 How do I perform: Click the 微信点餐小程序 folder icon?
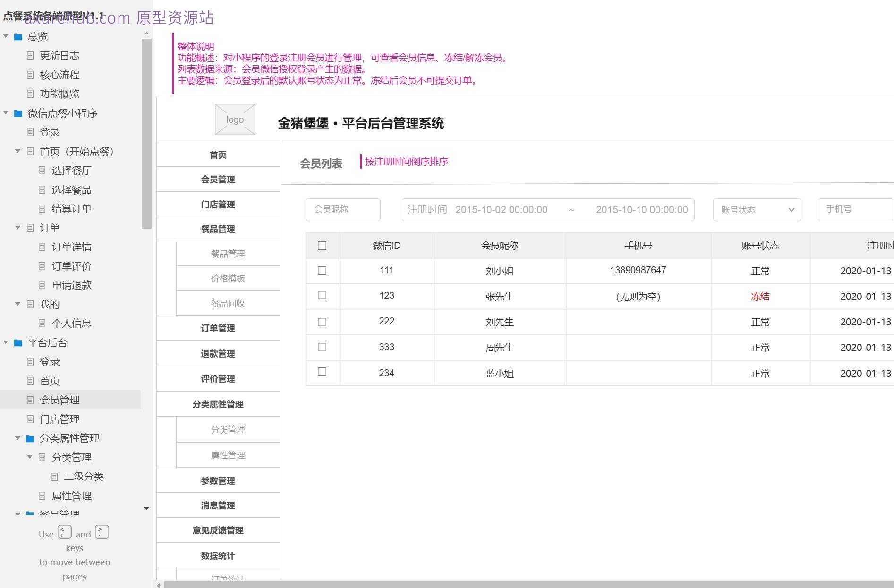pos(18,113)
